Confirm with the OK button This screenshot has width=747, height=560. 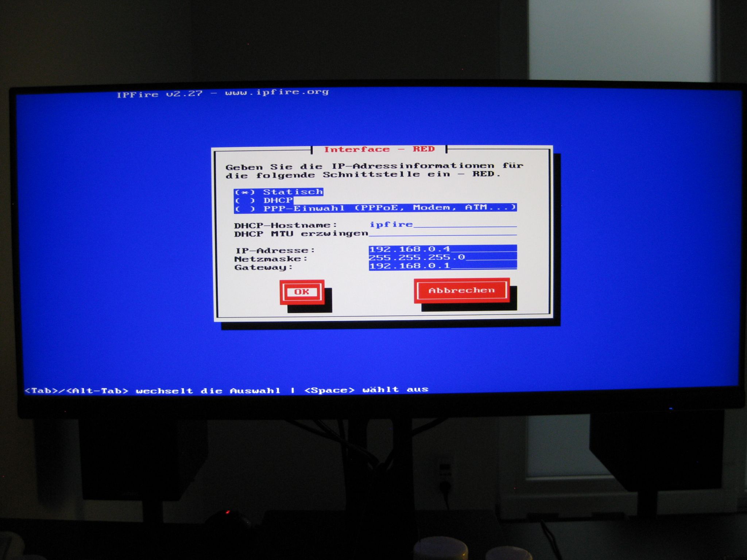[x=302, y=292]
